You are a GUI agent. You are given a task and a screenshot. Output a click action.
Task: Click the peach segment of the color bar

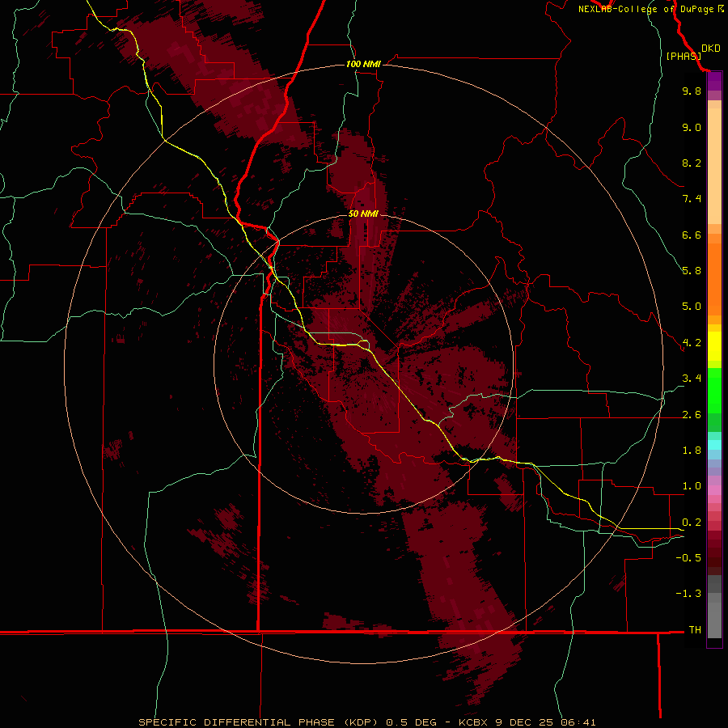(x=714, y=166)
